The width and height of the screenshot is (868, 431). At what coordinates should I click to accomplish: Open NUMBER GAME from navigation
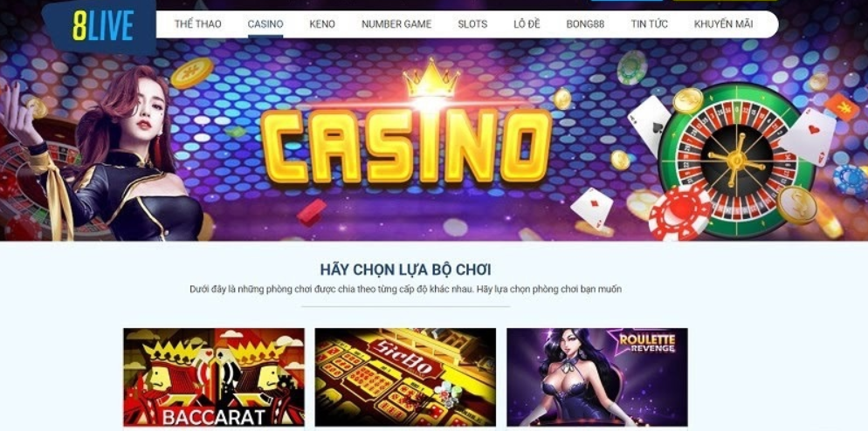(x=396, y=24)
